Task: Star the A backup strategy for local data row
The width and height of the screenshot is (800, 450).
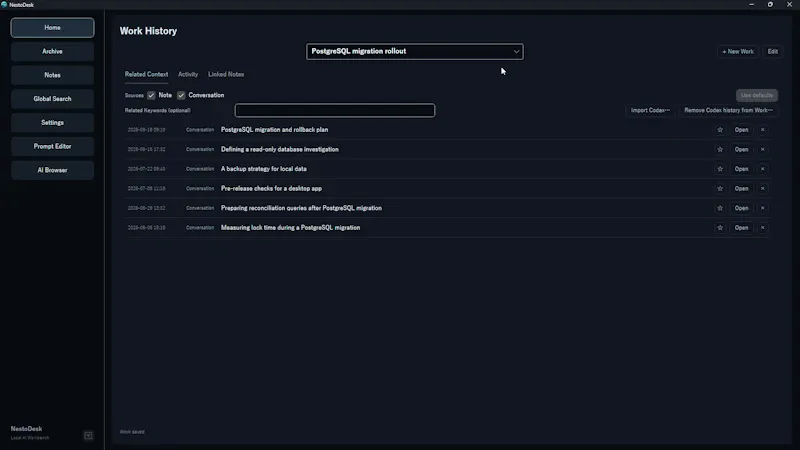Action: point(720,169)
